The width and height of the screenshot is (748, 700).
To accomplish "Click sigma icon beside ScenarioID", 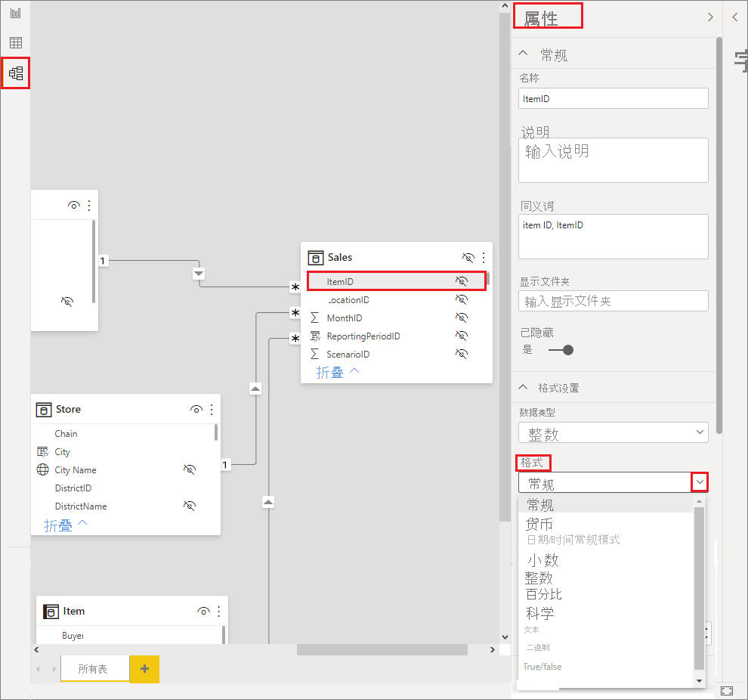I will [x=315, y=354].
